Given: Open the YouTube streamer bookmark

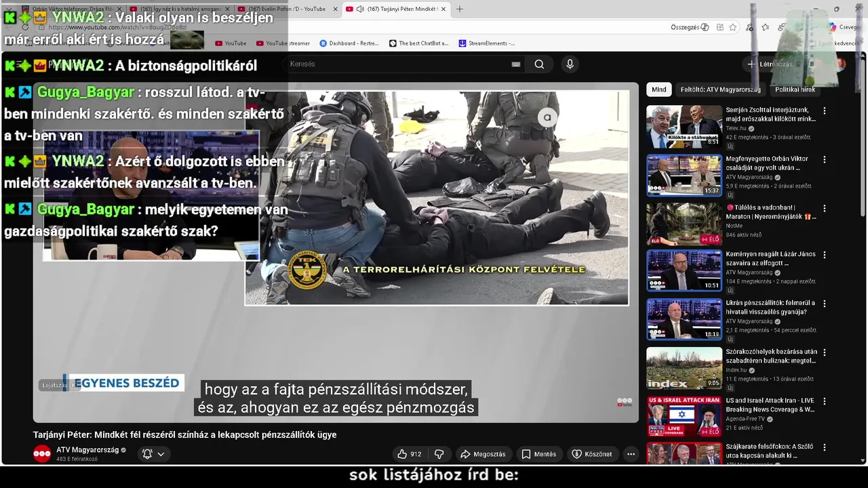Looking at the screenshot, I should point(283,43).
